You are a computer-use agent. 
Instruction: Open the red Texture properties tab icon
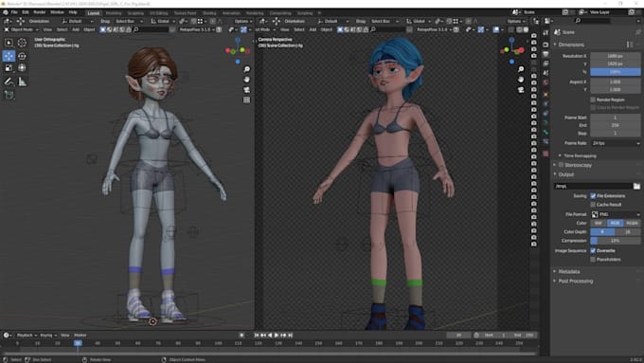[546, 154]
